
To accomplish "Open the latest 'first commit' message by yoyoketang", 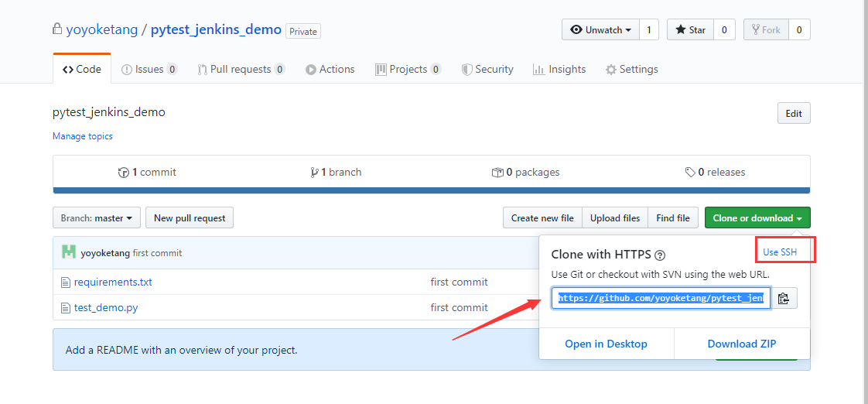I will (157, 253).
